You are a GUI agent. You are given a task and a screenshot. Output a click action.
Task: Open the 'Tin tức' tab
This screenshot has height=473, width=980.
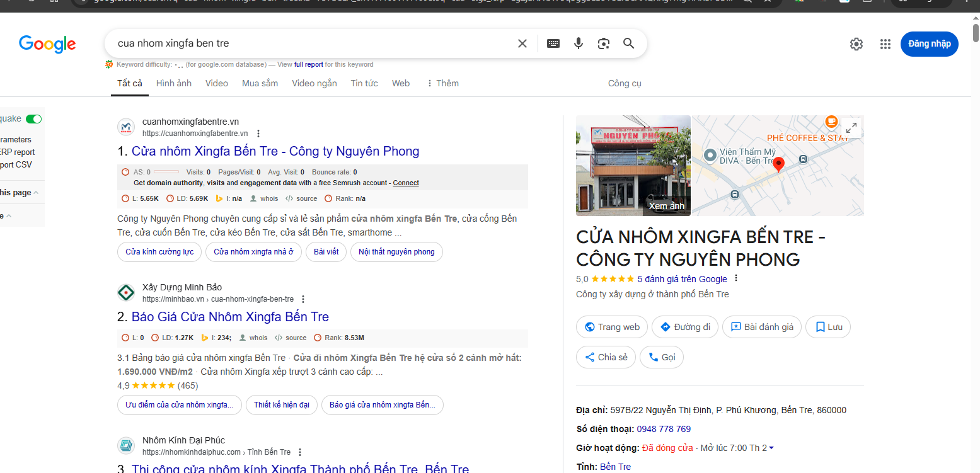point(364,83)
